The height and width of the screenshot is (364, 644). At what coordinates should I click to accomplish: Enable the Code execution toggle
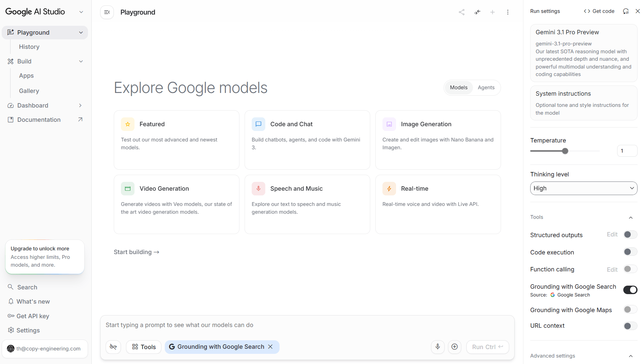point(630,252)
